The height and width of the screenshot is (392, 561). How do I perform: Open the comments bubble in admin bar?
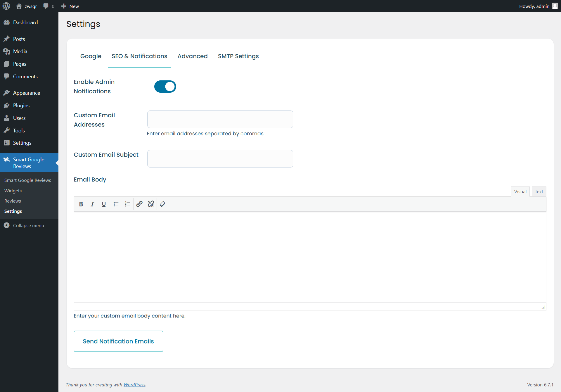click(x=49, y=6)
